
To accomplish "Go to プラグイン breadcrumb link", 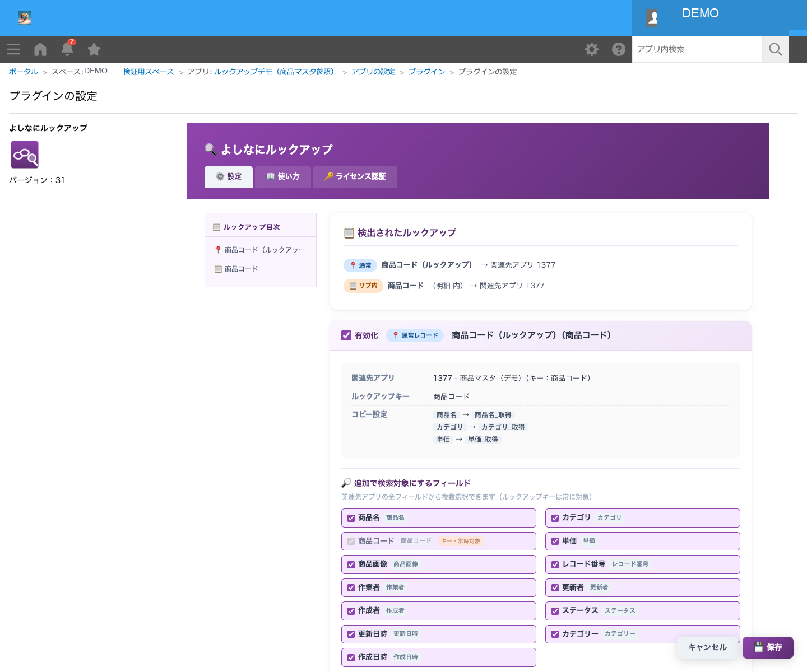I will tap(426, 72).
